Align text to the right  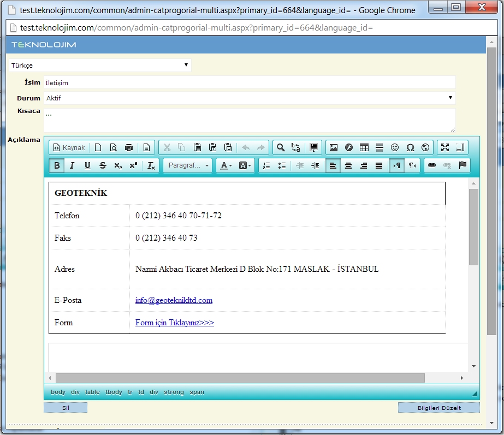pyautogui.click(x=364, y=165)
